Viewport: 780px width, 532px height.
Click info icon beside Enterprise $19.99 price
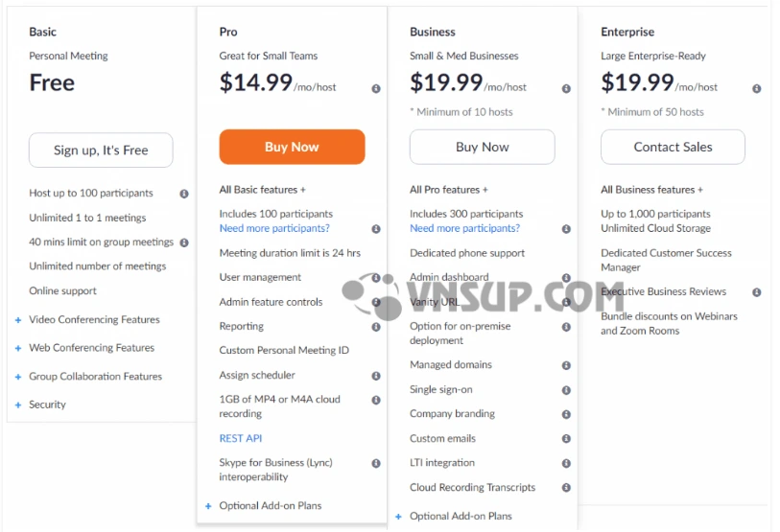[x=757, y=88]
